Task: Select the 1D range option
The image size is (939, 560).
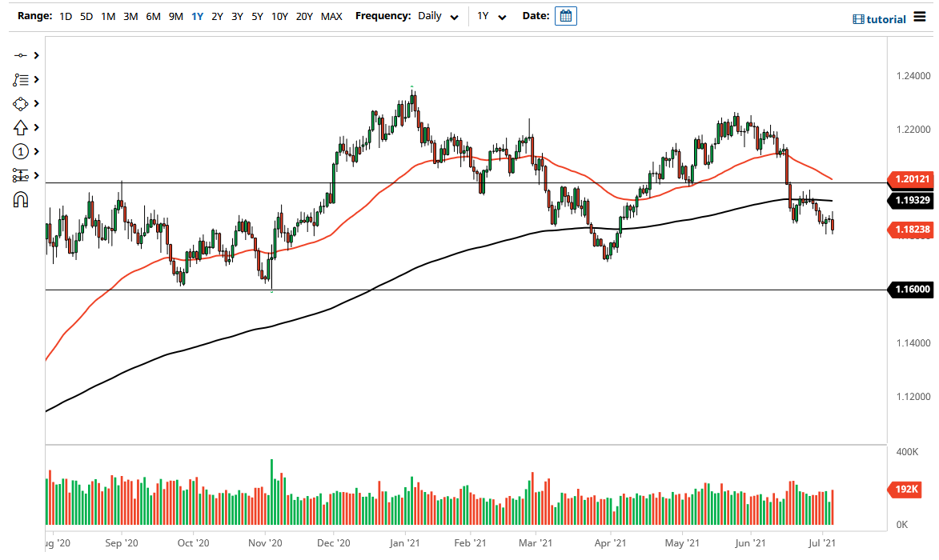Action: (65, 16)
